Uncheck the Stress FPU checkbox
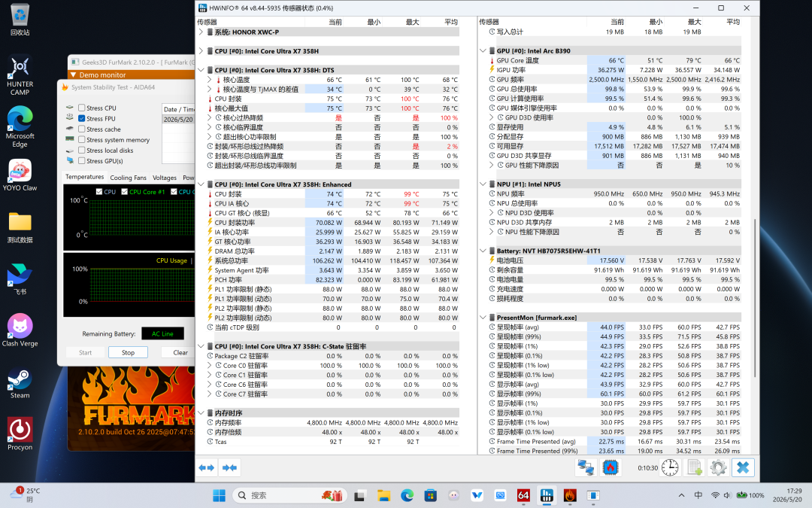This screenshot has height=508, width=812. [81, 119]
